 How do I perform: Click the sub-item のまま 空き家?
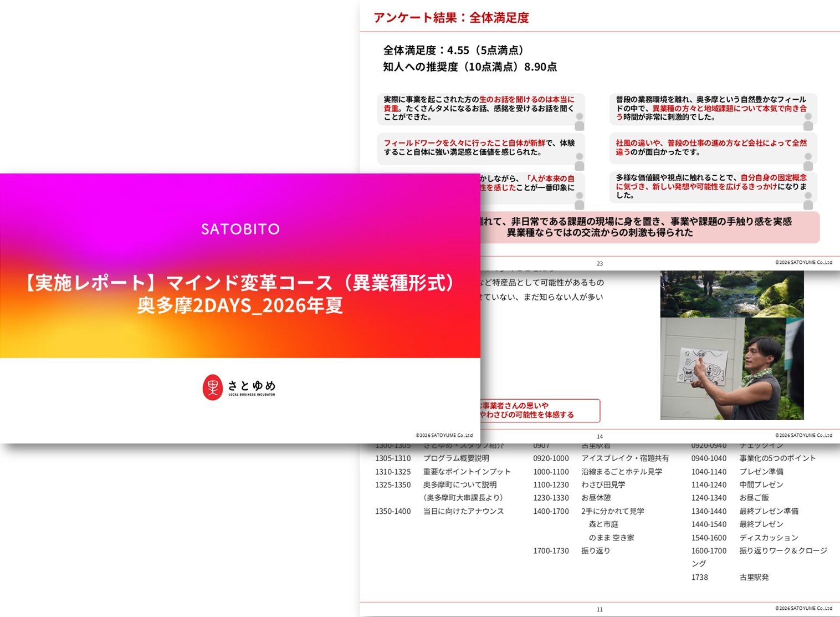click(611, 538)
